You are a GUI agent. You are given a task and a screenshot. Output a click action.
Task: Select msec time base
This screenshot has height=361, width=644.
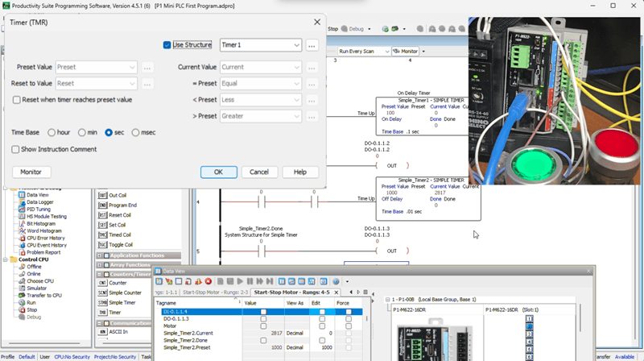(135, 132)
